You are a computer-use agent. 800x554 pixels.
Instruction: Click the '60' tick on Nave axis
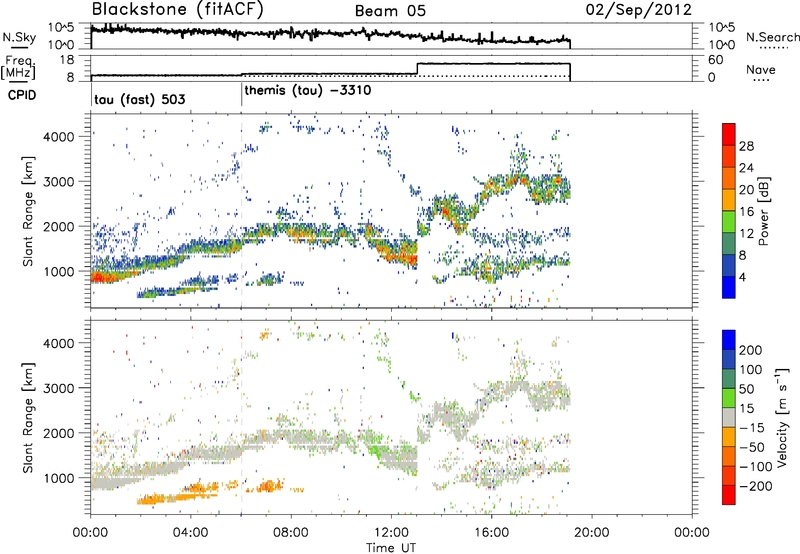click(716, 60)
